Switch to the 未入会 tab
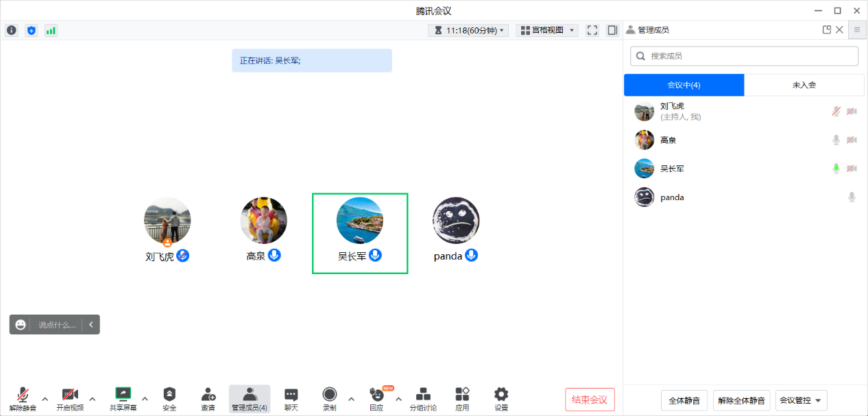The image size is (868, 416). click(x=804, y=85)
